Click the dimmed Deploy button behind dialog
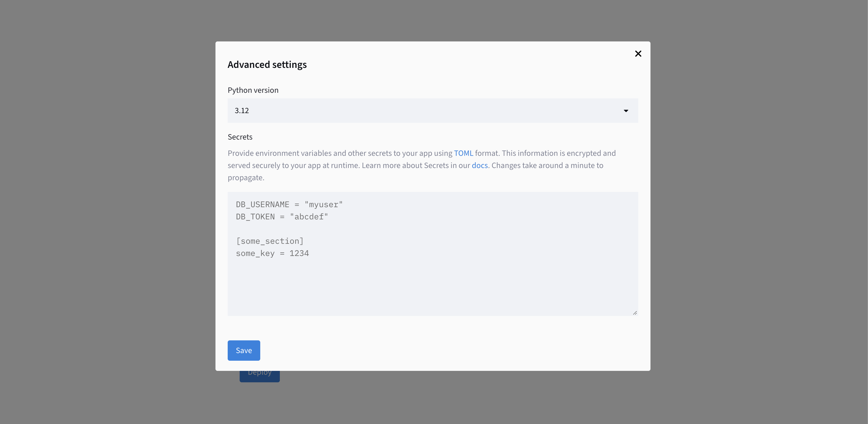 pyautogui.click(x=259, y=376)
